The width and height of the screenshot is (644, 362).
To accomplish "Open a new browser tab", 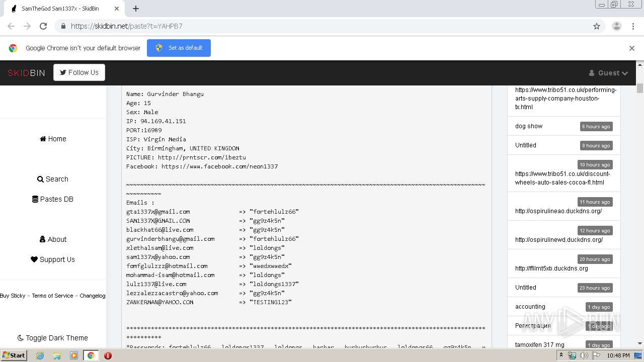I will [x=136, y=9].
